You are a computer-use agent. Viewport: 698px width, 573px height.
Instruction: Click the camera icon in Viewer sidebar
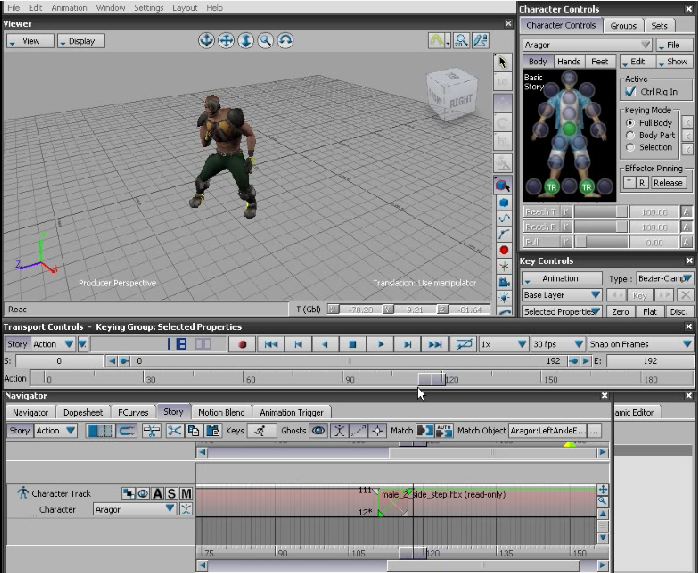(503, 281)
